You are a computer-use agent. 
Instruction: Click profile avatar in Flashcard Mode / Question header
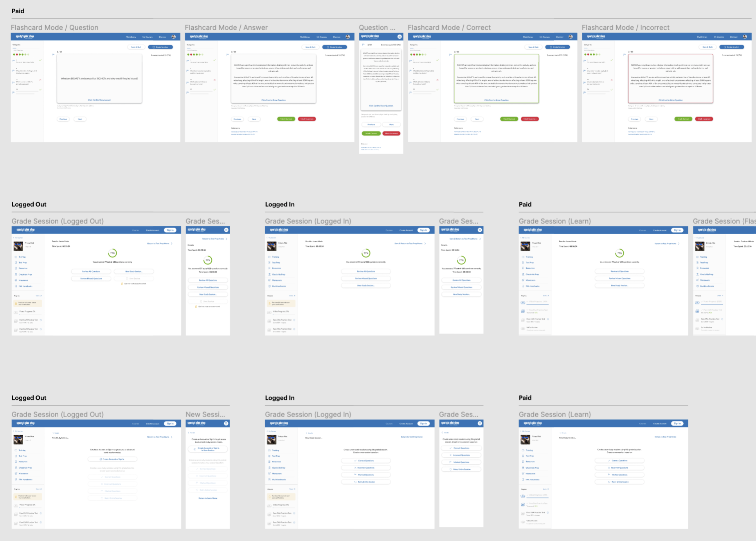click(x=174, y=37)
